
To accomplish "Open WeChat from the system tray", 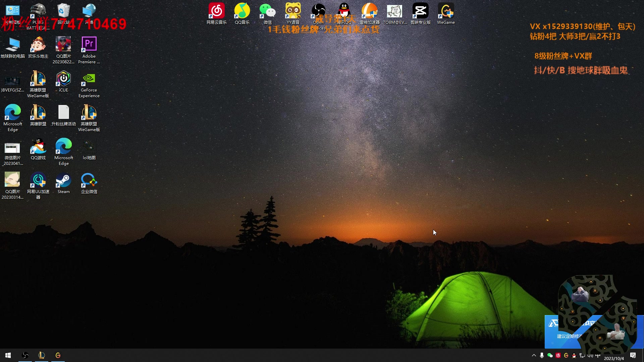I will click(550, 355).
